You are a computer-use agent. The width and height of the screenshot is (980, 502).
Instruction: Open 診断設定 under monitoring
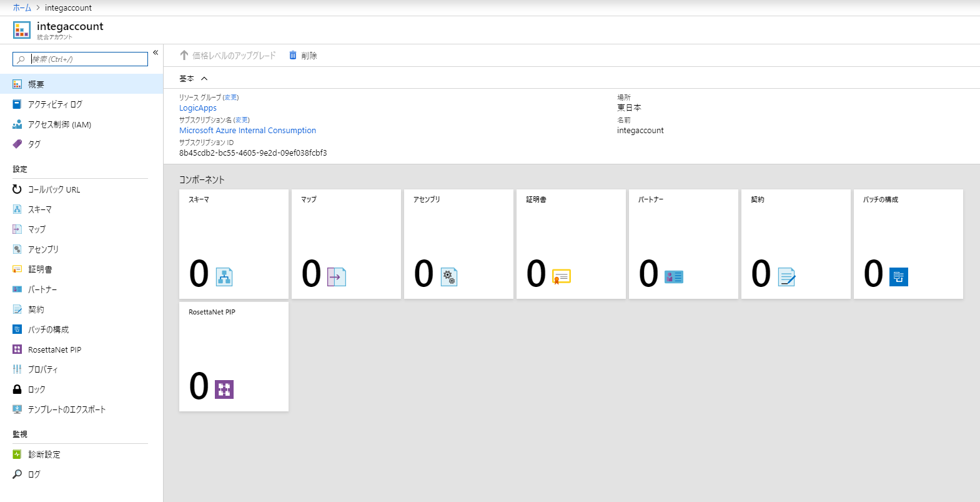pos(44,454)
